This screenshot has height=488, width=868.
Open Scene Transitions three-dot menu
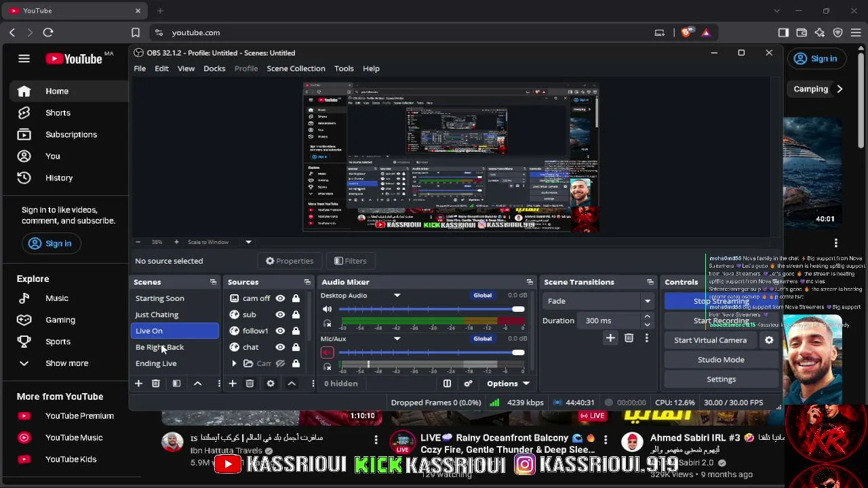pyautogui.click(x=646, y=338)
